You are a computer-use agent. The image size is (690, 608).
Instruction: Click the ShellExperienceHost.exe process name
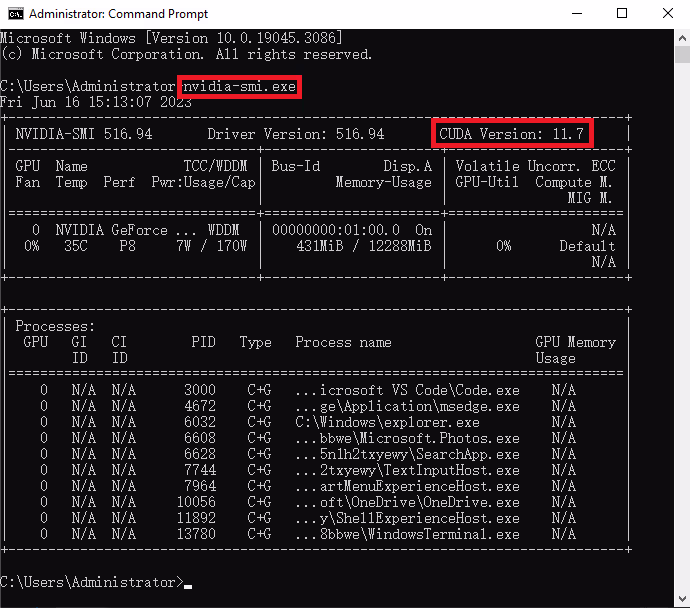pos(407,518)
